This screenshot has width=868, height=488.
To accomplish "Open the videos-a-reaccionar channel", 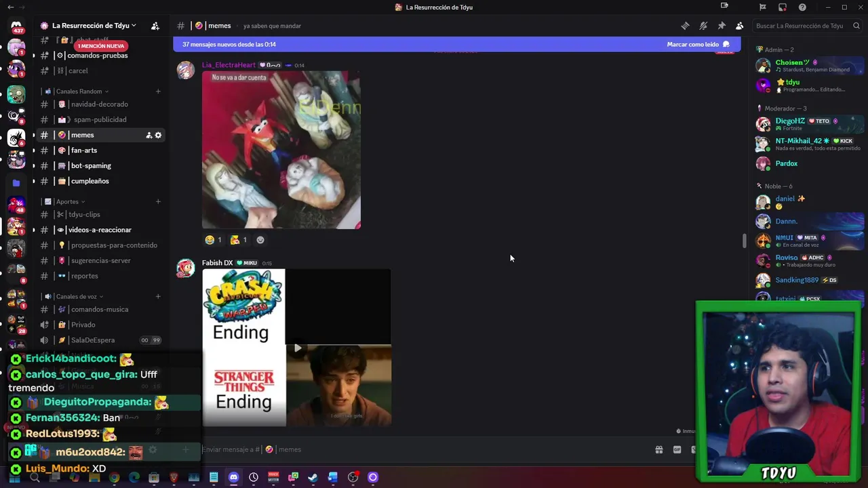I will point(100,230).
